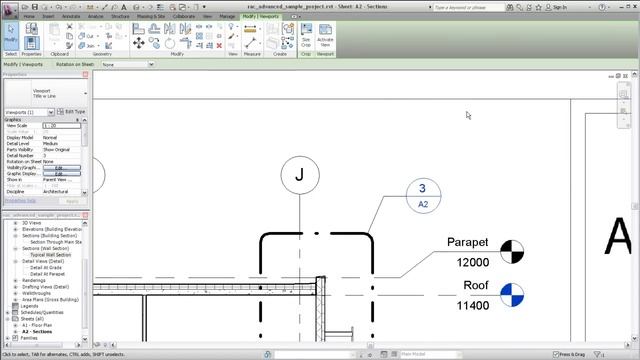This screenshot has width=640, height=360.
Task: Open the Manage ribbon tab
Action: tap(227, 16)
